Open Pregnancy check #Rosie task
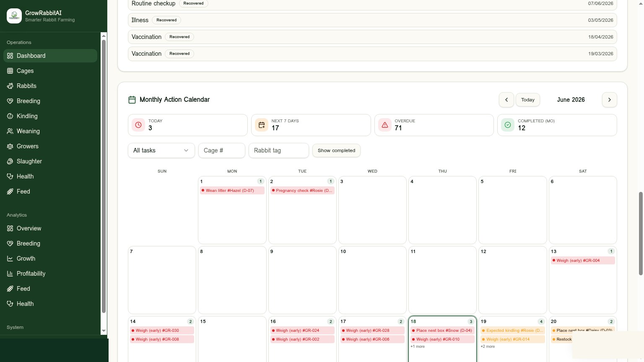Image resolution: width=644 pixels, height=362 pixels. 302,190
